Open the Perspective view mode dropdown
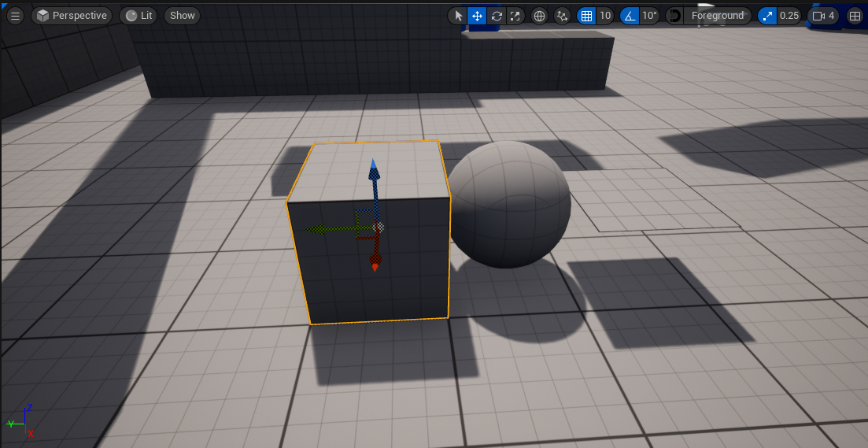This screenshot has height=448, width=868. click(x=72, y=16)
